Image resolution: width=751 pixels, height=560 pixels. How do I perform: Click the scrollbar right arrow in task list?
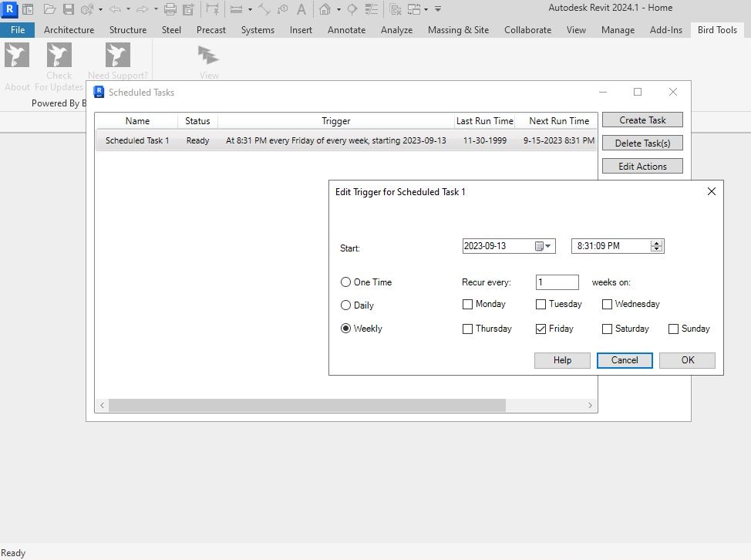[x=590, y=405]
